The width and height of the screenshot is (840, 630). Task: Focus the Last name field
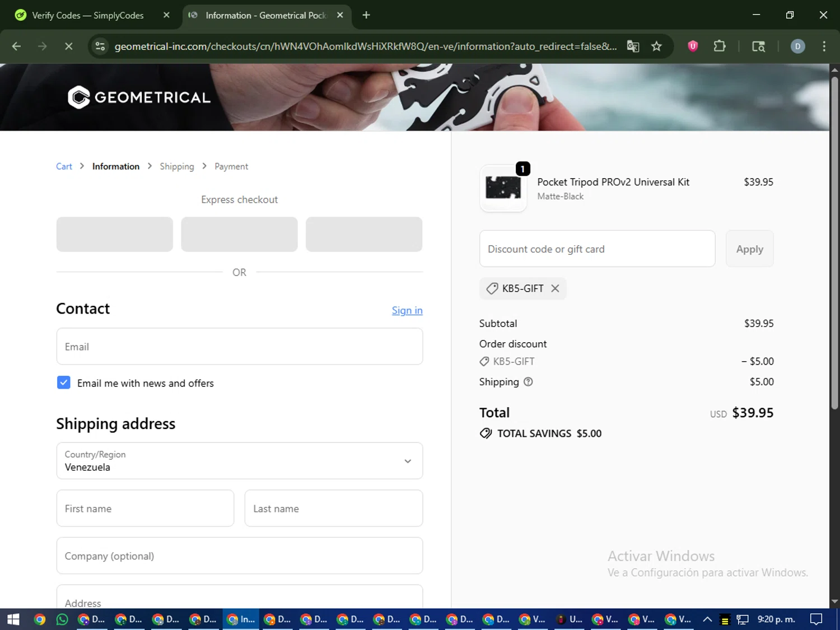pyautogui.click(x=334, y=508)
